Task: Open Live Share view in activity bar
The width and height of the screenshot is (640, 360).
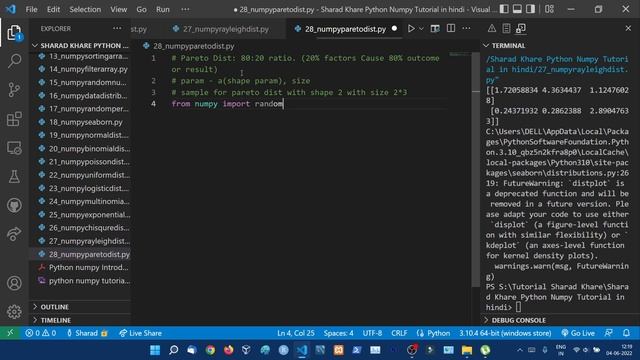Action: (14, 233)
